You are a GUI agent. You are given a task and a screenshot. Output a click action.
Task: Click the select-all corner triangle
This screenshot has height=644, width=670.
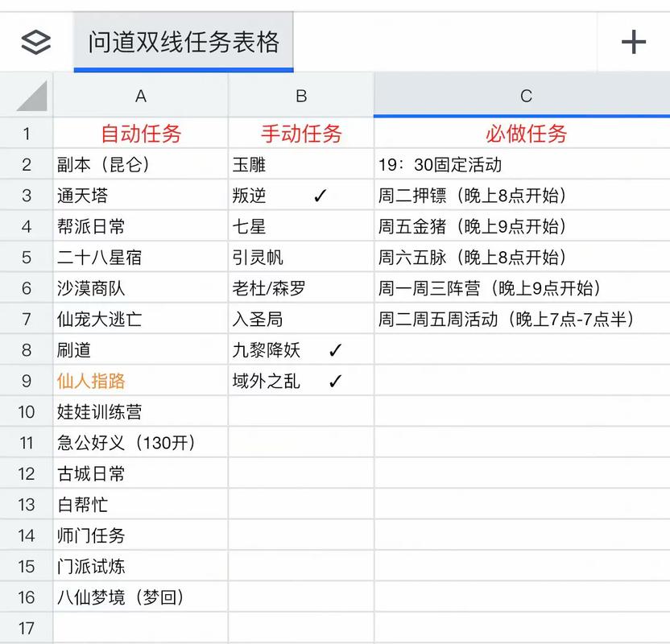point(32,96)
